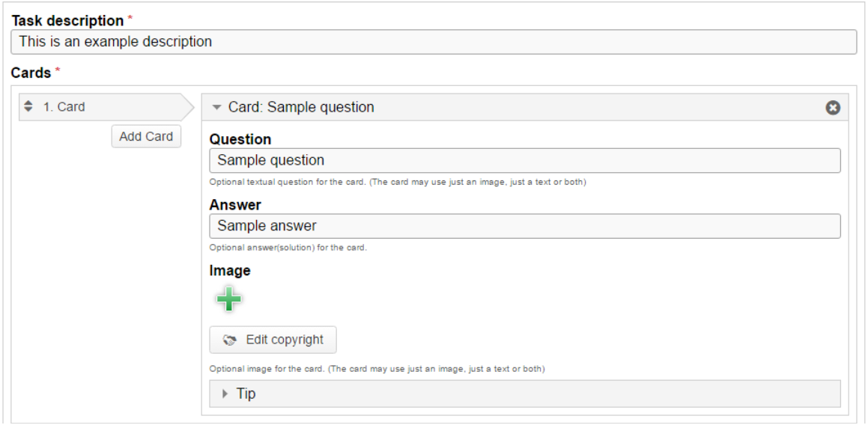Open the Edit copyright dialog button
The image size is (868, 428).
pyautogui.click(x=273, y=340)
